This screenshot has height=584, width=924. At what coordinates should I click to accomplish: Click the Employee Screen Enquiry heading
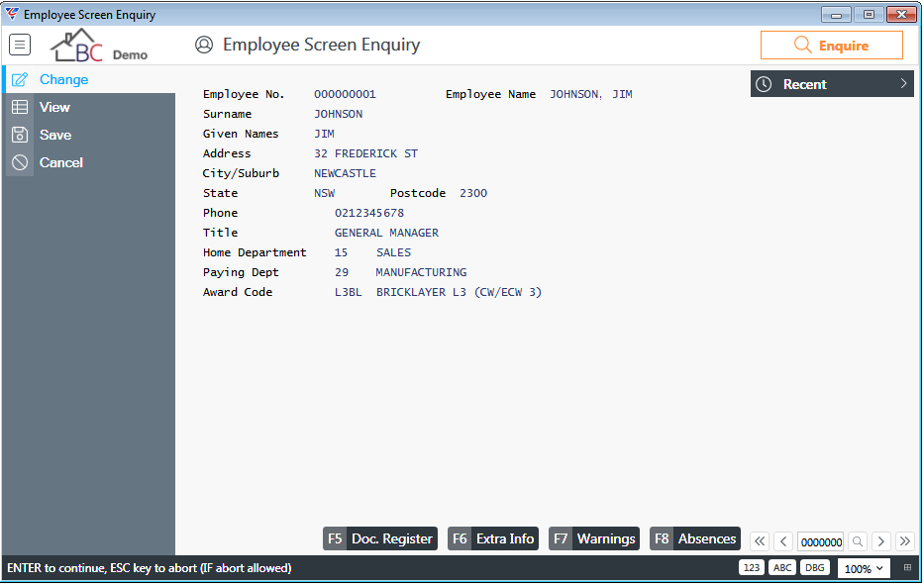pos(321,45)
